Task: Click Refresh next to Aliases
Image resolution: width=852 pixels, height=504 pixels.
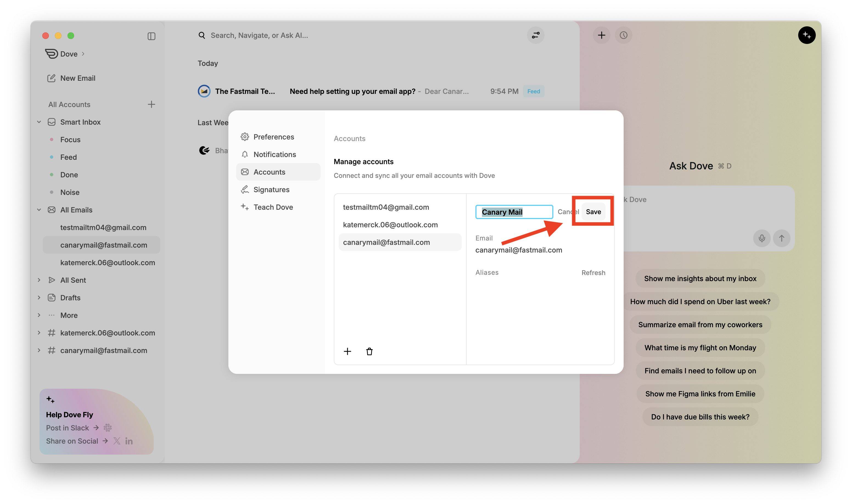Action: [593, 273]
